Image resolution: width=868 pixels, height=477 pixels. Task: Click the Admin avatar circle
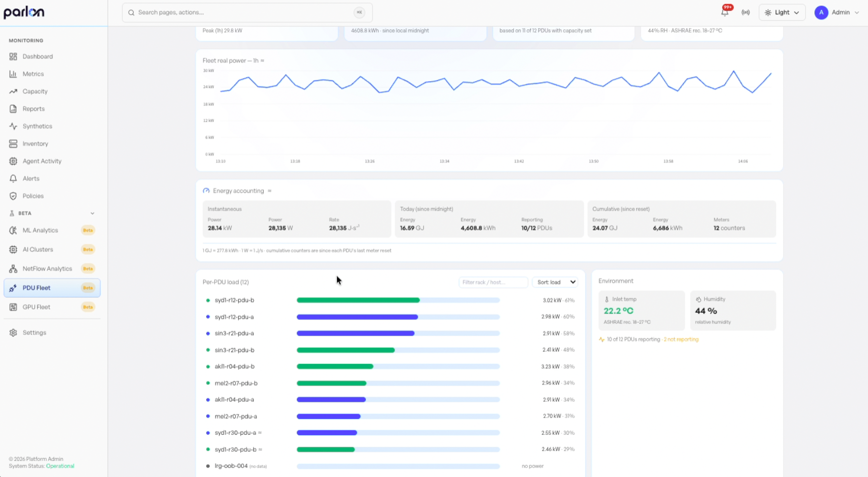(x=821, y=12)
